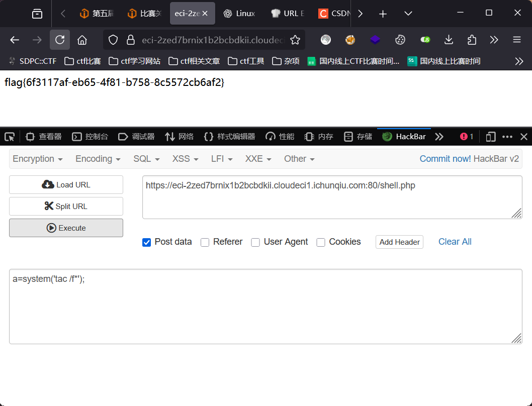The height and width of the screenshot is (406, 532).
Task: Open the downloads panel
Action: (449, 40)
